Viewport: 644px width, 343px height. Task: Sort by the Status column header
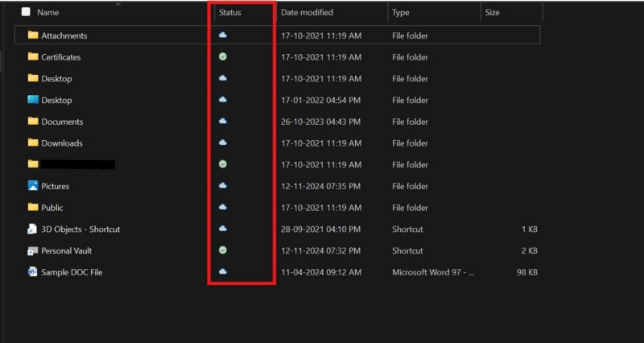click(230, 13)
